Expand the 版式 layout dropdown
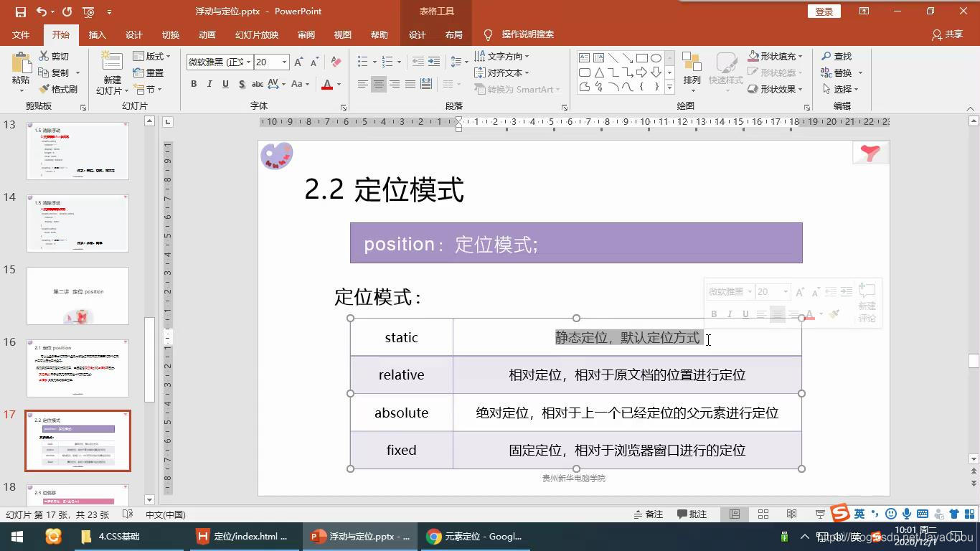The height and width of the screenshot is (551, 980). click(152, 56)
